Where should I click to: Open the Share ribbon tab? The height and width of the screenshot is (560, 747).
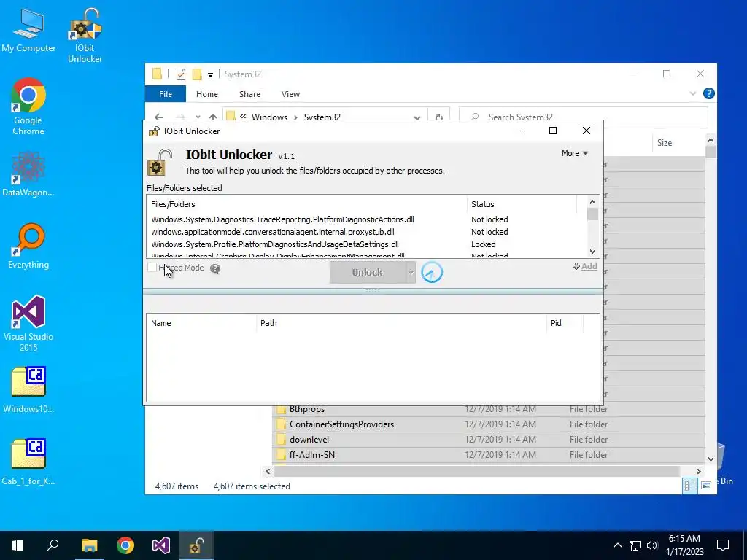249,94
